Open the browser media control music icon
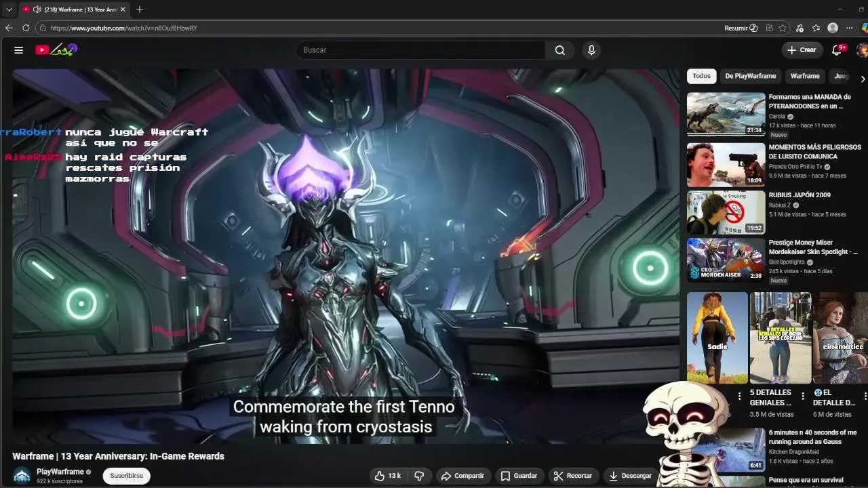This screenshot has width=868, height=488. (x=800, y=28)
